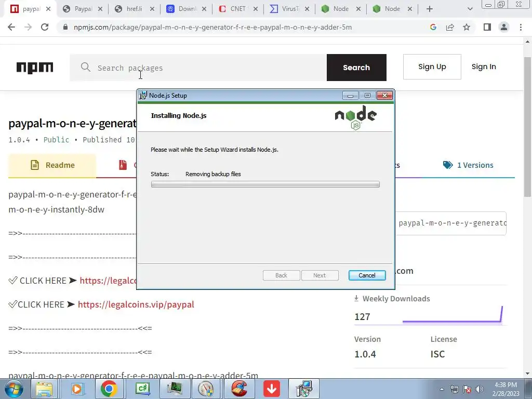Close the CNET tab

coord(256,9)
